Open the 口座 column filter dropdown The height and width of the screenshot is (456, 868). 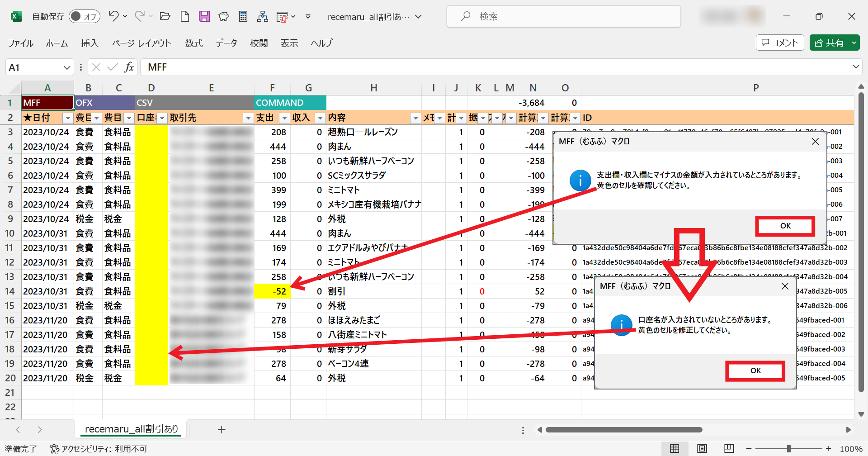(x=162, y=118)
